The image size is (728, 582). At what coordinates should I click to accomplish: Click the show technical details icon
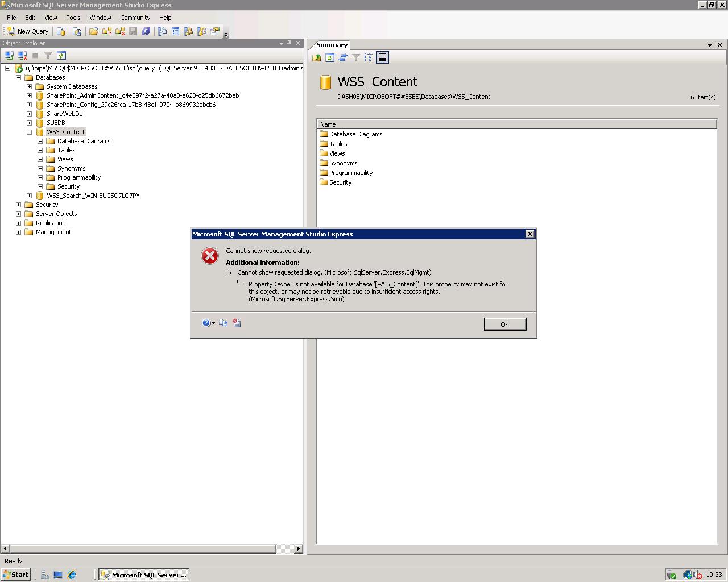tap(237, 323)
